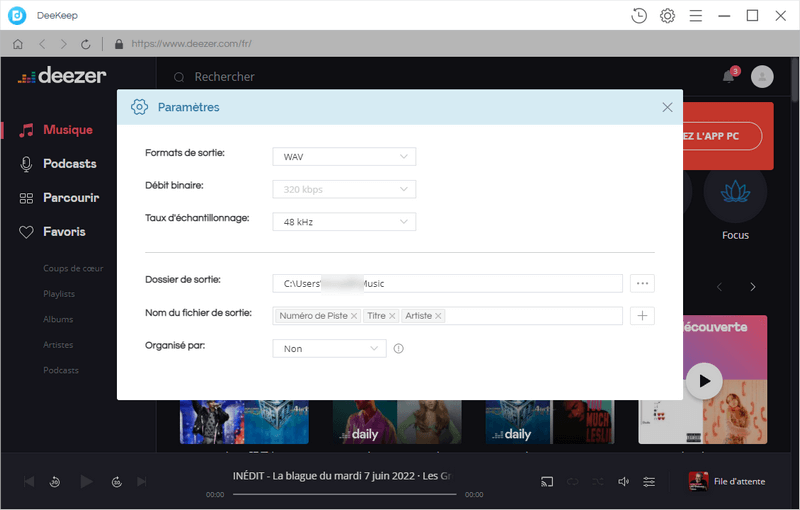Rewind 30 seconds in player

[x=55, y=481]
